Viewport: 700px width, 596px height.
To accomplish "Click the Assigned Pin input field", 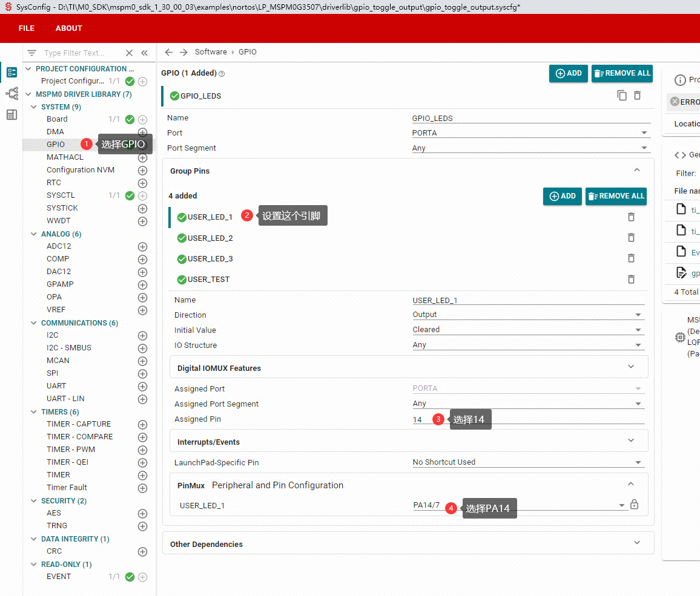I will click(528, 419).
